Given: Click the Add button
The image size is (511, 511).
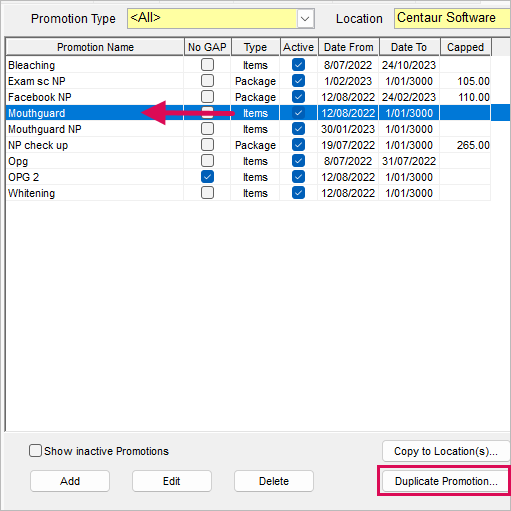Looking at the screenshot, I should pos(70,481).
